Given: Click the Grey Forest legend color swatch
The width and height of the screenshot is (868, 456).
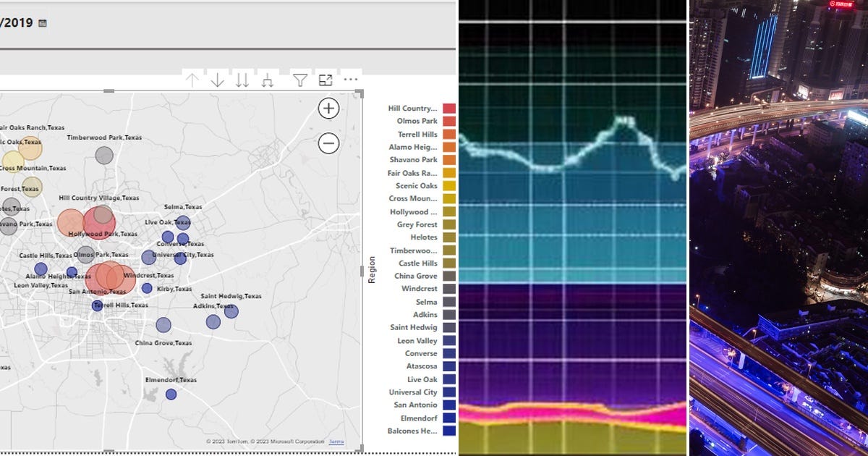Looking at the screenshot, I should (449, 224).
